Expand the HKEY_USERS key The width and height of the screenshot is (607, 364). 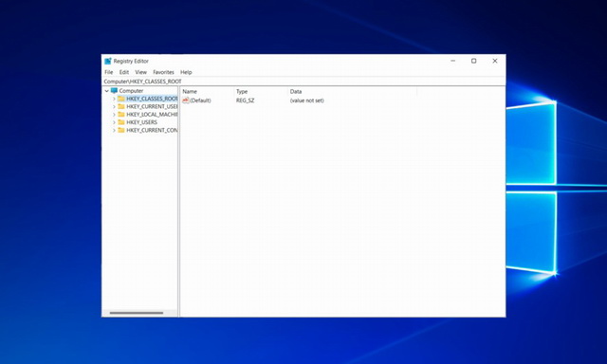[x=114, y=122]
